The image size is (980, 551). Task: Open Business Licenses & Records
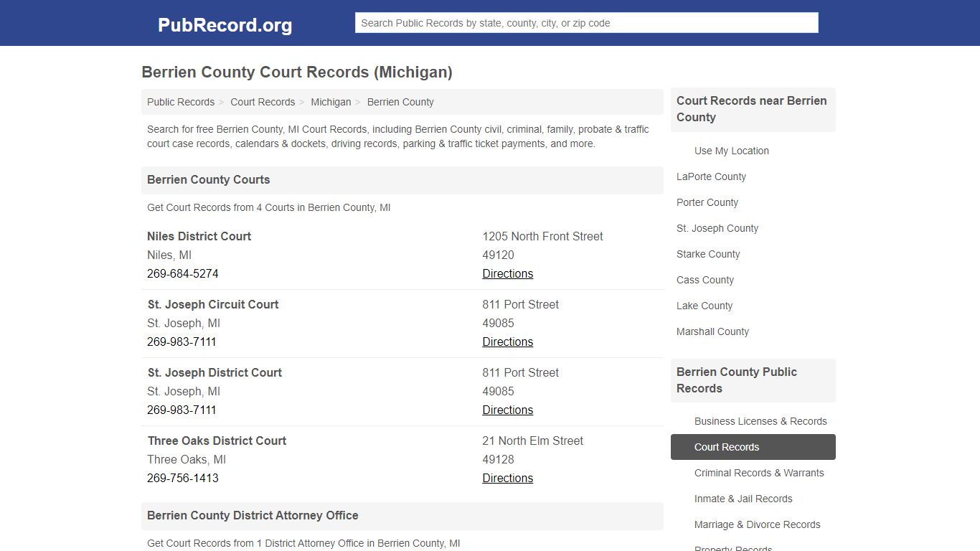[760, 421]
